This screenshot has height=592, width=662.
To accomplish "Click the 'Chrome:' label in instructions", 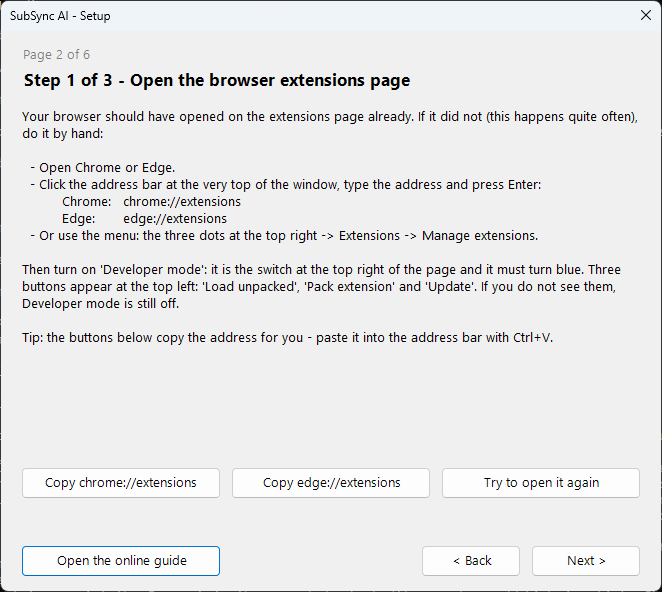I will (x=87, y=201).
